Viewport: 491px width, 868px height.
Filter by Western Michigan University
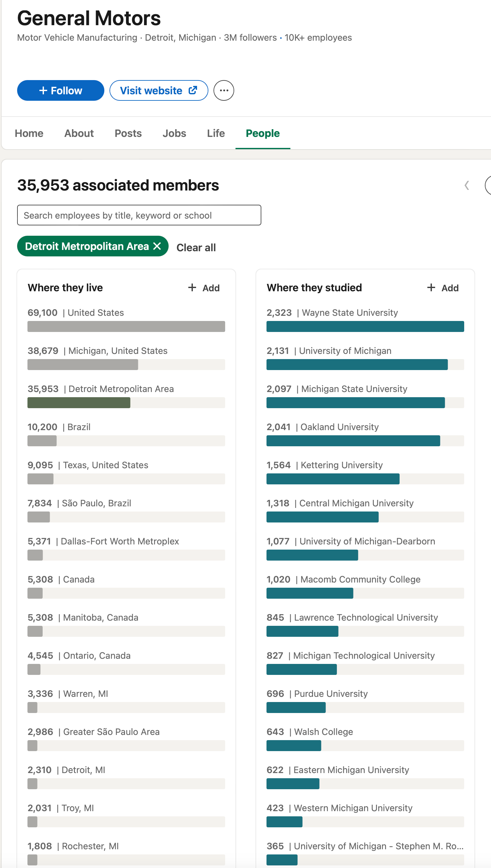[365, 815]
